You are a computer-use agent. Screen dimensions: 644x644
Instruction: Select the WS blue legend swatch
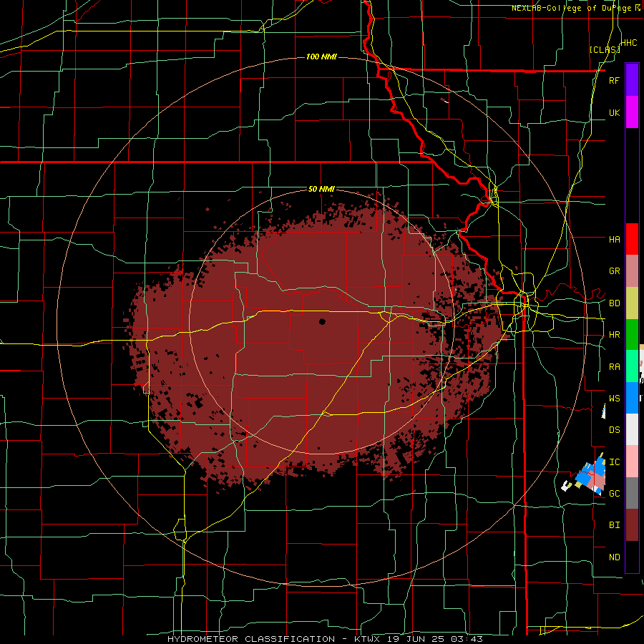pyautogui.click(x=632, y=398)
